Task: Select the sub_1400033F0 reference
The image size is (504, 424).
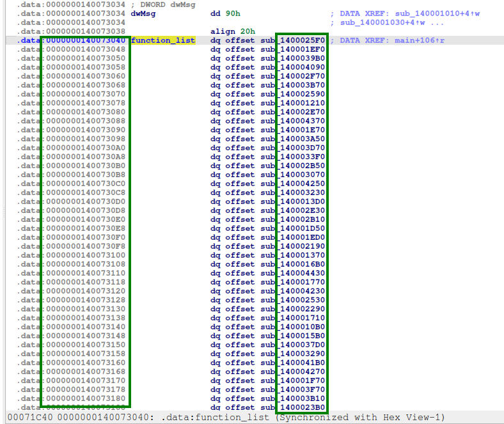Action: click(293, 157)
